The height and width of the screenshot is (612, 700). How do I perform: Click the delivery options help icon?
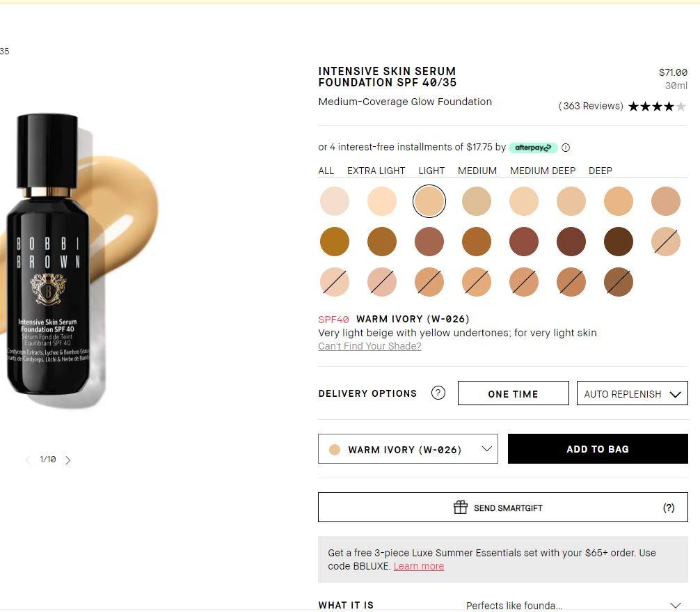[x=438, y=393]
